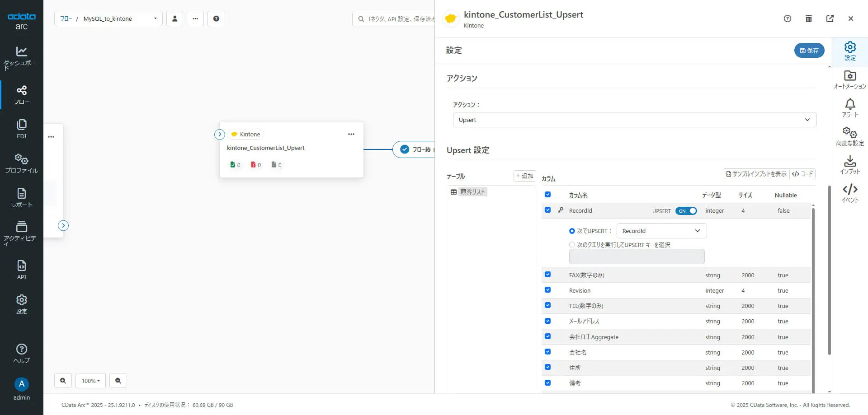Image resolution: width=868 pixels, height=415 pixels.
Task: Uncheck the Revision column checkbox
Action: (x=547, y=290)
